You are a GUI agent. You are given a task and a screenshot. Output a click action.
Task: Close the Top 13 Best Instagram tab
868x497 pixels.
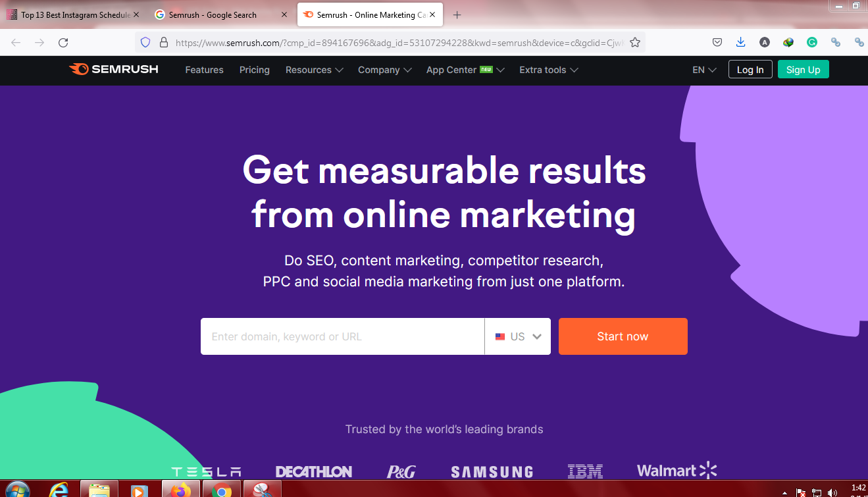coord(136,14)
